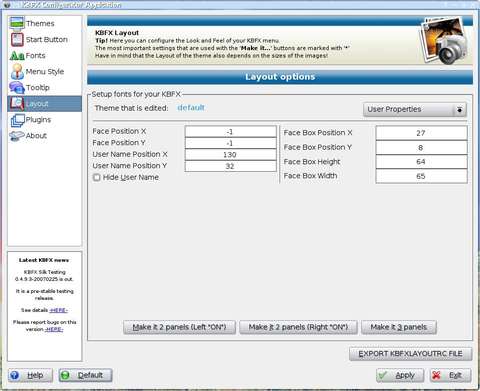Click the Face Position Y input field
Screen dimensions: 480x391
pos(230,143)
